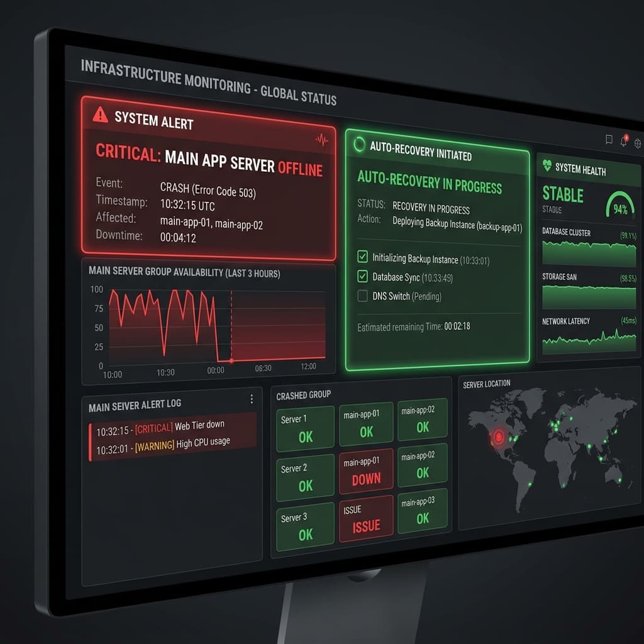Click the 94% system health gauge
Image resolution: width=644 pixels, height=644 pixels.
tap(620, 204)
